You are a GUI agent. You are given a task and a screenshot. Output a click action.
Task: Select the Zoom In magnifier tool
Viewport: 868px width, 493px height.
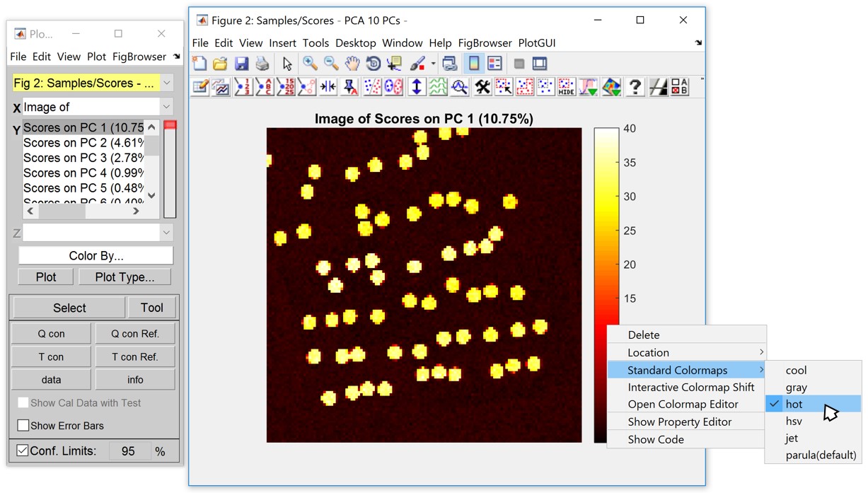[310, 64]
